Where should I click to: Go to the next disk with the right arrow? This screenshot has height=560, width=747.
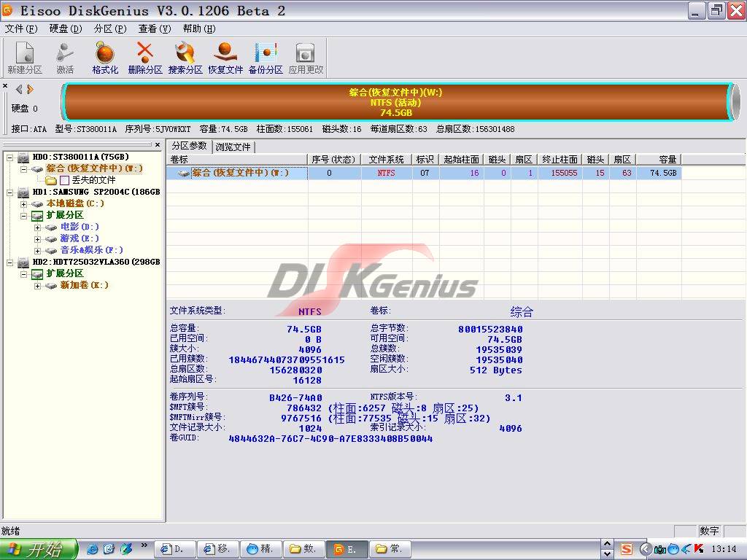30,89
